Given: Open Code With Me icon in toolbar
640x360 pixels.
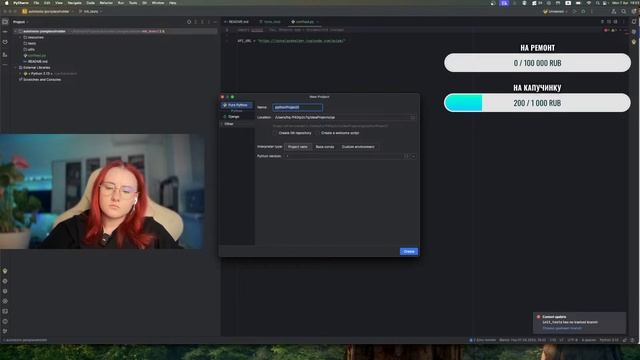Looking at the screenshot, I should (x=613, y=11).
